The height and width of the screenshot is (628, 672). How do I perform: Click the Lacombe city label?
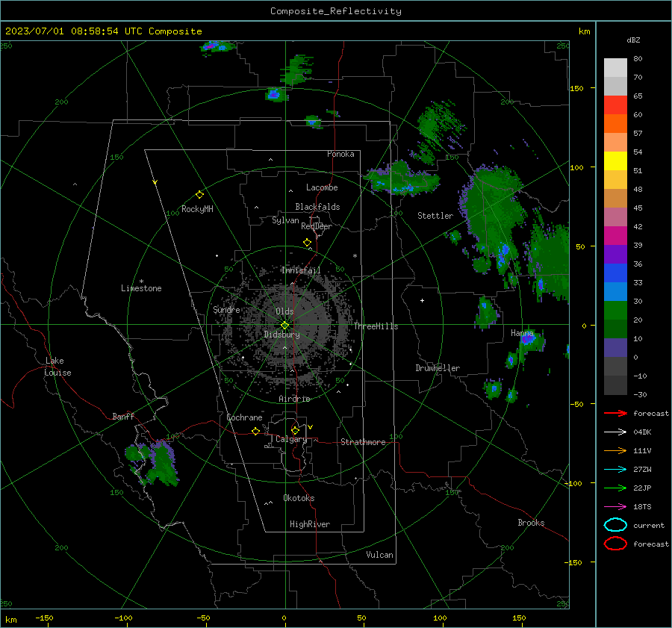(x=322, y=187)
